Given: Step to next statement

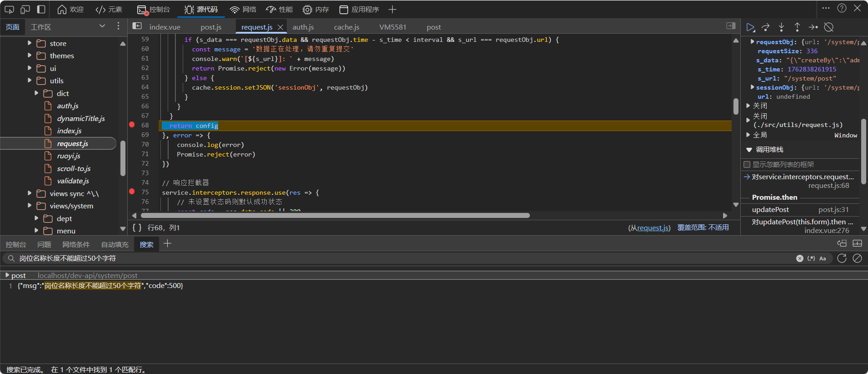Looking at the screenshot, I should pos(813,27).
